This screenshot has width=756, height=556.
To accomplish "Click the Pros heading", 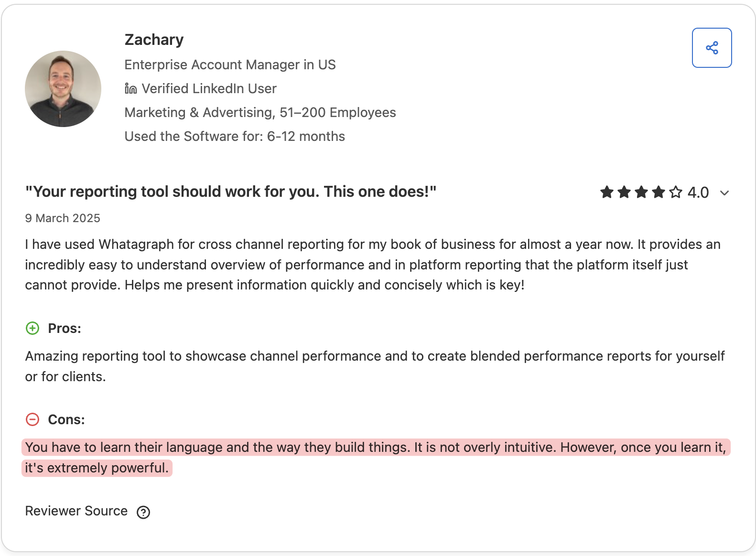I will pyautogui.click(x=65, y=329).
